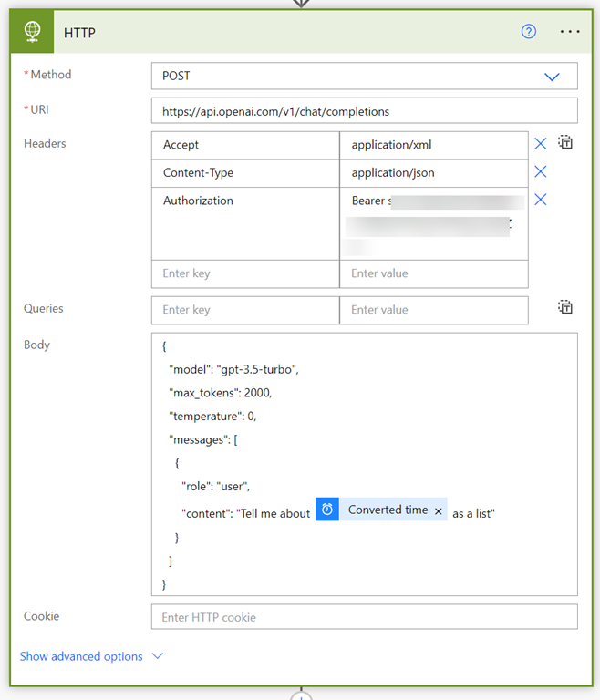600x700 pixels.
Task: Click the Show advanced options link
Action: pos(81,656)
